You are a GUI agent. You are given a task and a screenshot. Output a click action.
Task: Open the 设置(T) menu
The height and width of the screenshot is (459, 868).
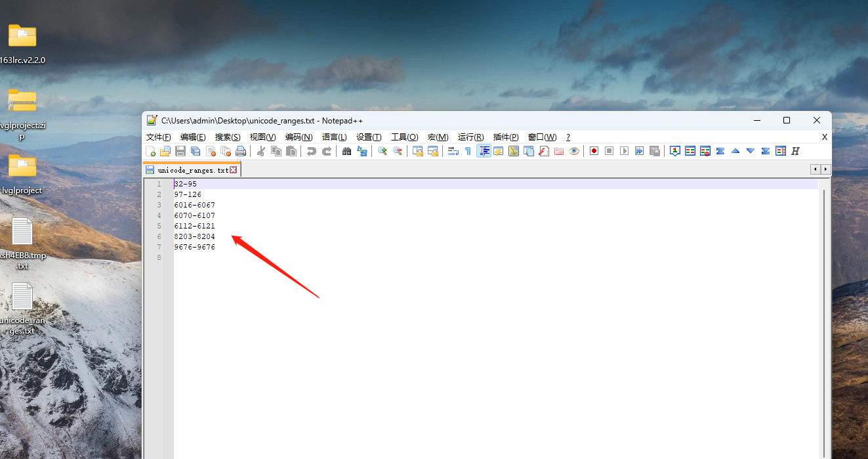click(369, 137)
